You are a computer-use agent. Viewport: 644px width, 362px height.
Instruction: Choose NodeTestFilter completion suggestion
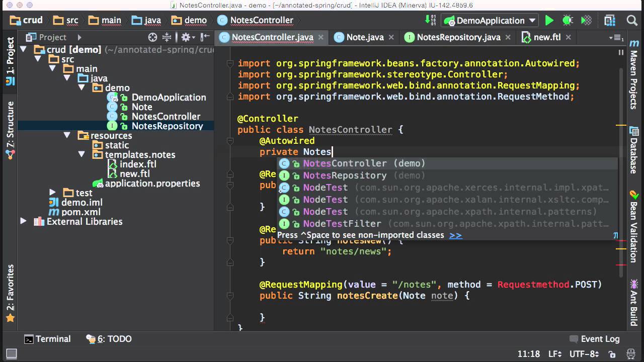point(447,224)
